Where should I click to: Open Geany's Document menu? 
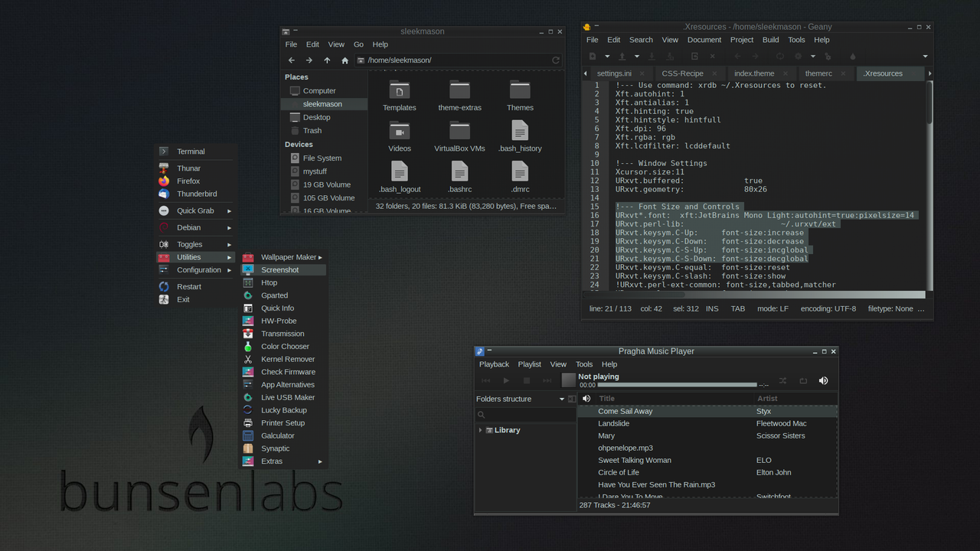point(704,40)
